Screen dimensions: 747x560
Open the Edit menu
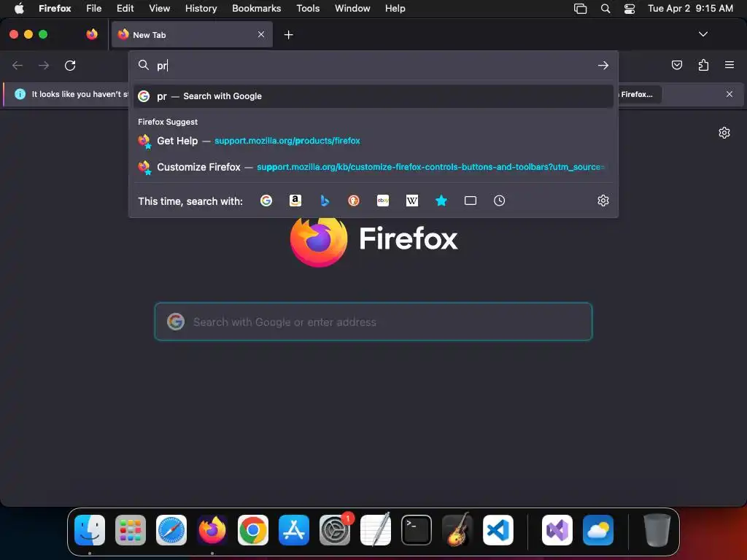(125, 9)
